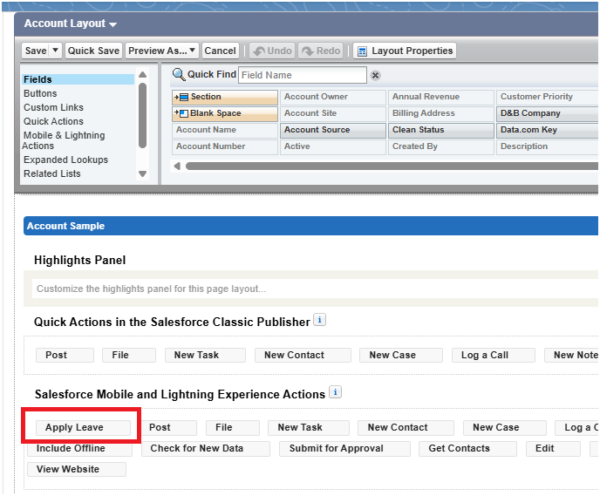Click the Undo button
Screen dimensions: 600x496
pos(272,51)
